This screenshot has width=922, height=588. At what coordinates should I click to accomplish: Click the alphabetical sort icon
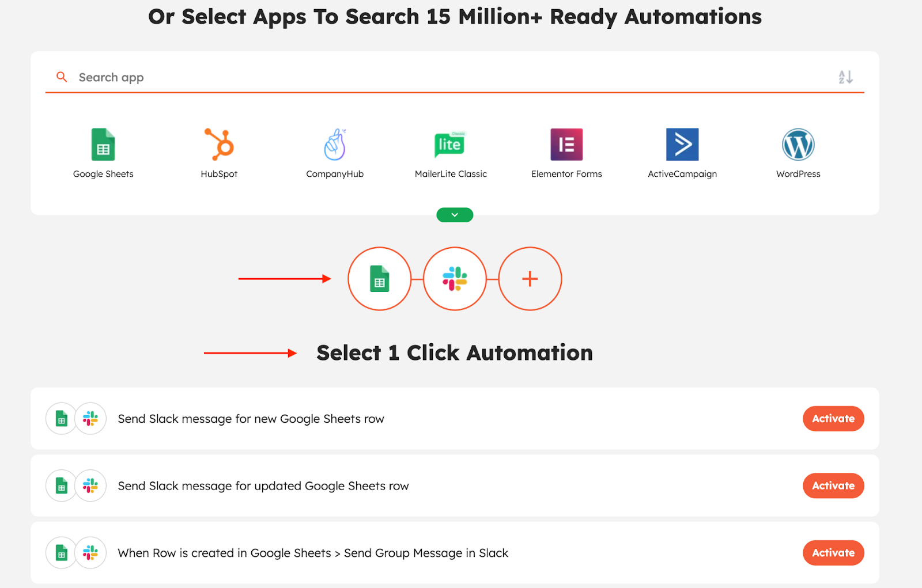pyautogui.click(x=845, y=77)
